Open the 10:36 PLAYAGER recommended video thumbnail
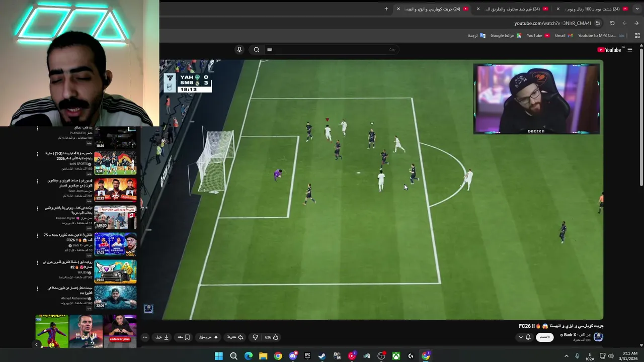The image size is (644, 362). point(115,138)
